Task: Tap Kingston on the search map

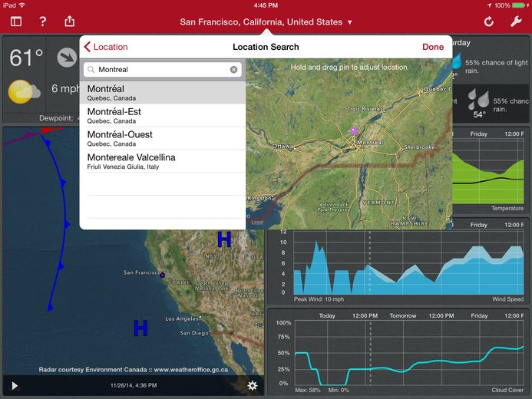Action: pos(259,198)
